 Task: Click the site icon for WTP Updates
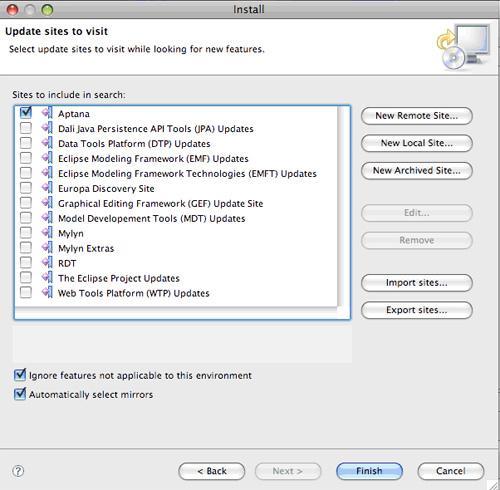[47, 293]
